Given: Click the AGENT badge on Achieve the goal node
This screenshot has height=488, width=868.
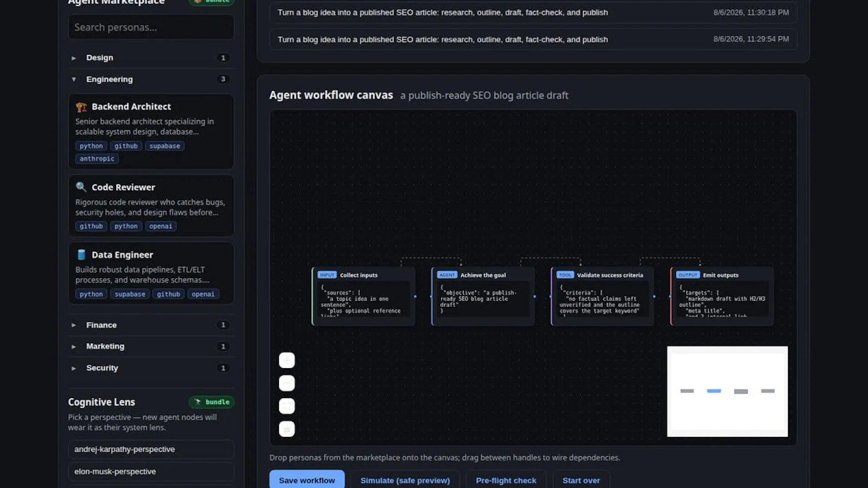Looking at the screenshot, I should point(448,275).
